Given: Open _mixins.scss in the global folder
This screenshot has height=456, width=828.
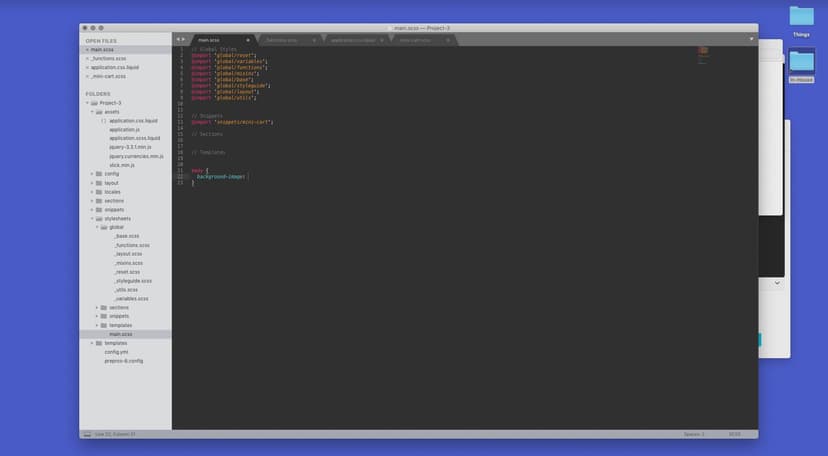Looking at the screenshot, I should [129, 263].
